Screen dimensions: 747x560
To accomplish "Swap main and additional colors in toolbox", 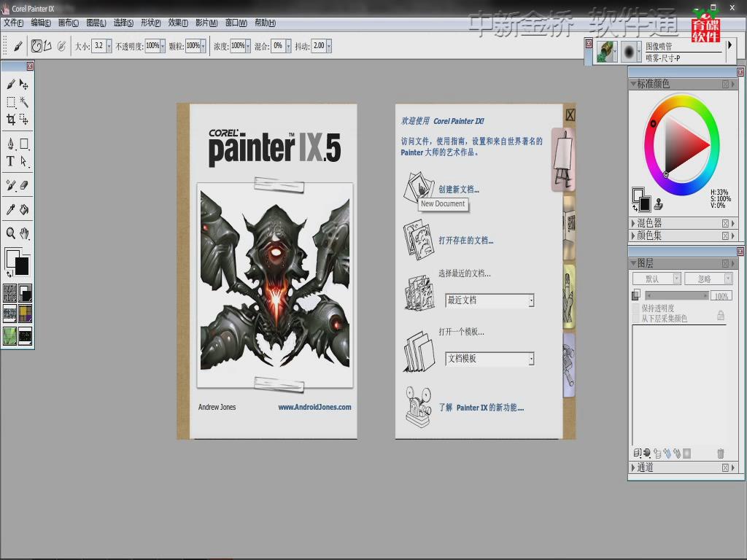I will [9, 274].
